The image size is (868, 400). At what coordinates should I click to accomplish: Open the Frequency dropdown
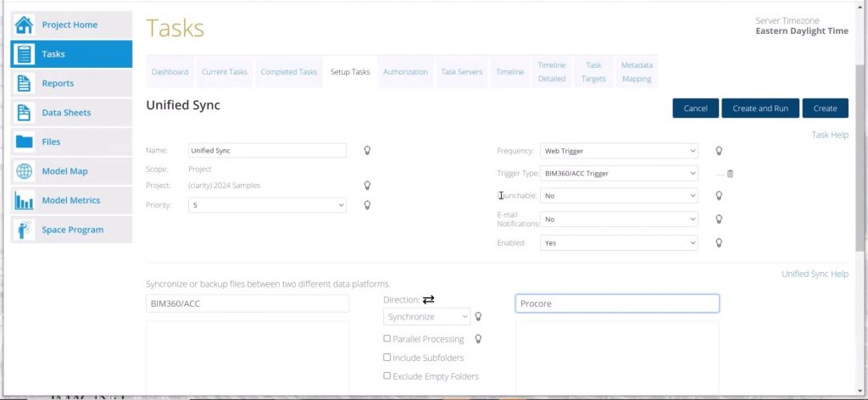pos(619,151)
